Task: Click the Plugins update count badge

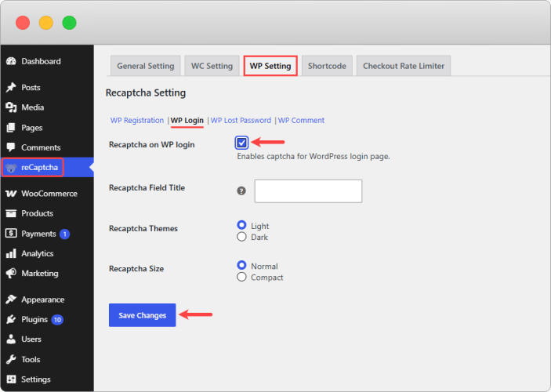Action: point(57,320)
